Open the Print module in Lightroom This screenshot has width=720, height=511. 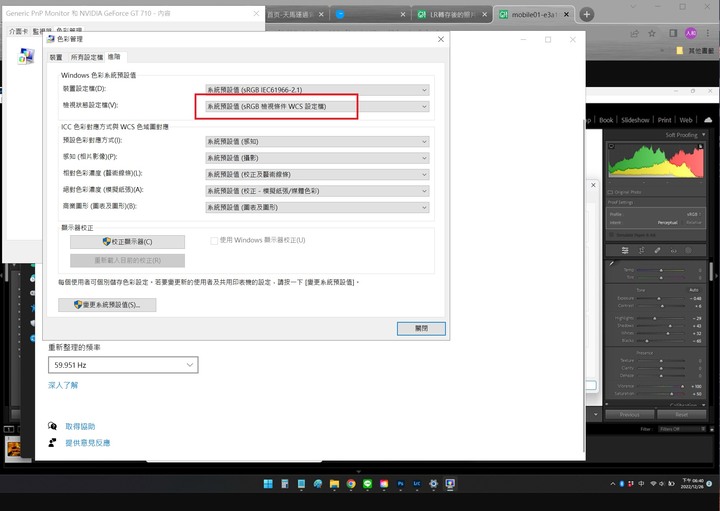click(x=664, y=120)
